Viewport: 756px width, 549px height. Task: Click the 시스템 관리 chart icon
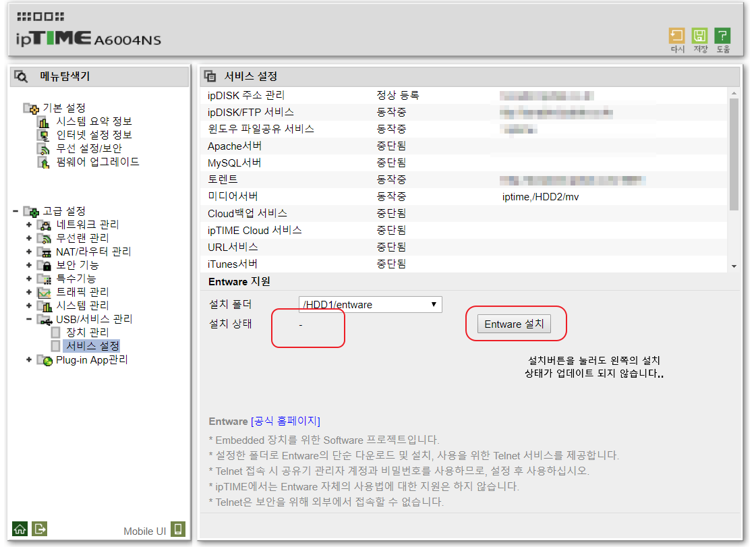pos(45,306)
